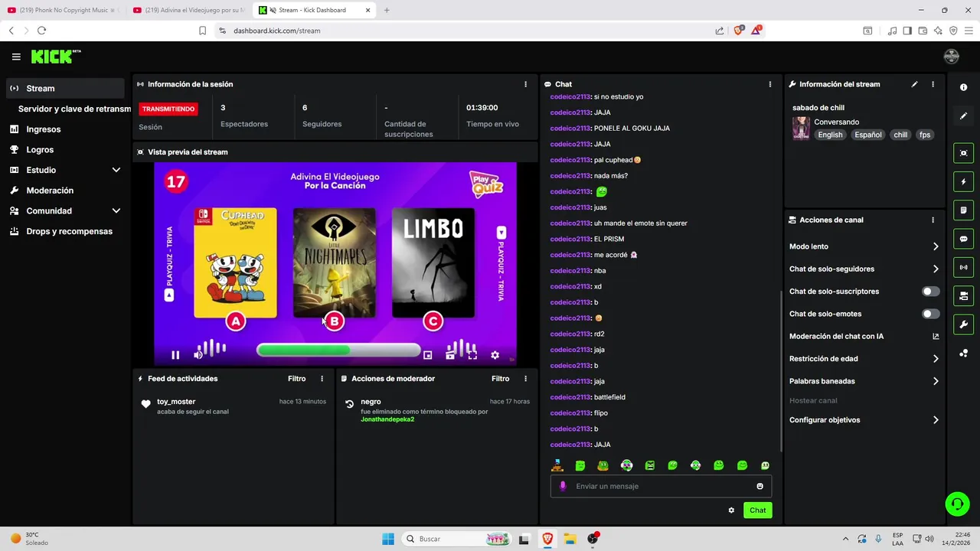980x551 pixels.
Task: Click the info icon in right sidebar
Action: tap(963, 88)
